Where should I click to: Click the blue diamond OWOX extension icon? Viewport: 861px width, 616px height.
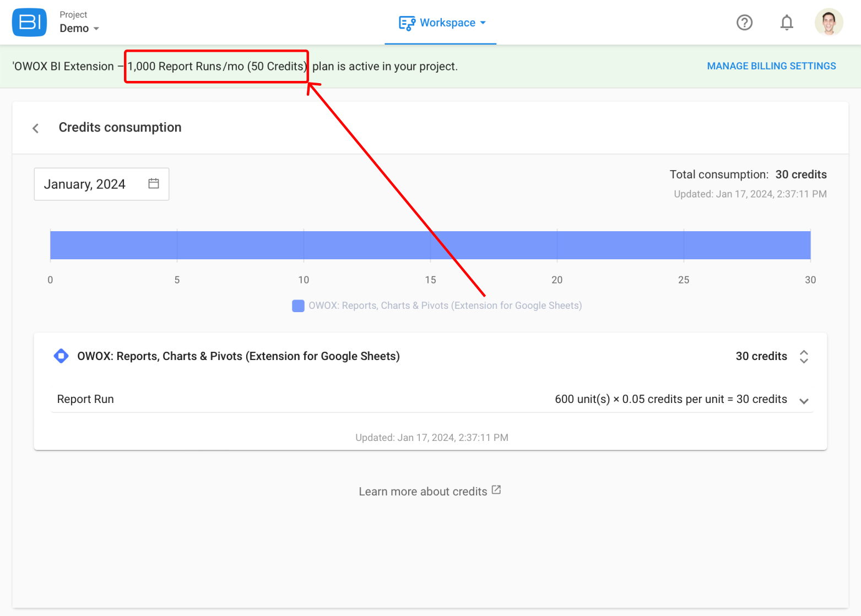61,356
